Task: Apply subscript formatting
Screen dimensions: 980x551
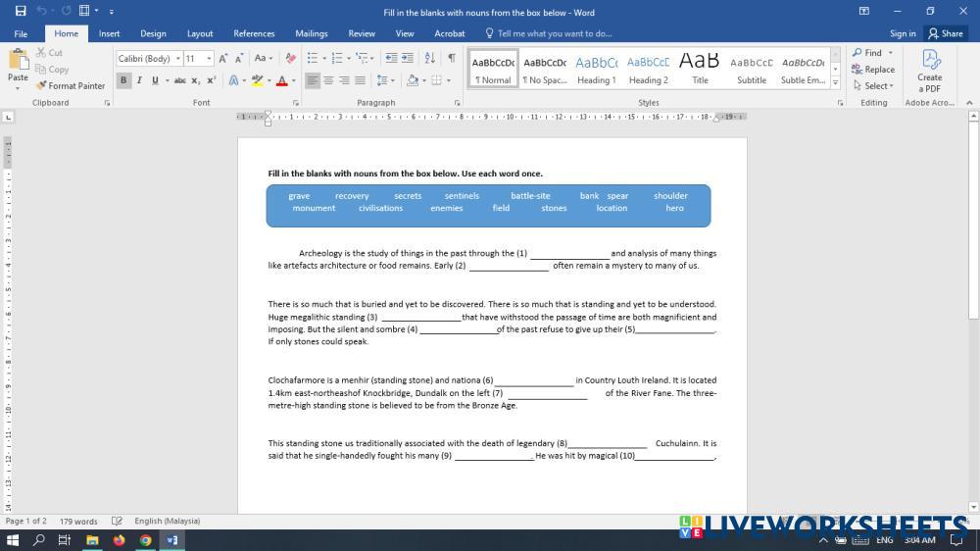Action: coord(196,80)
